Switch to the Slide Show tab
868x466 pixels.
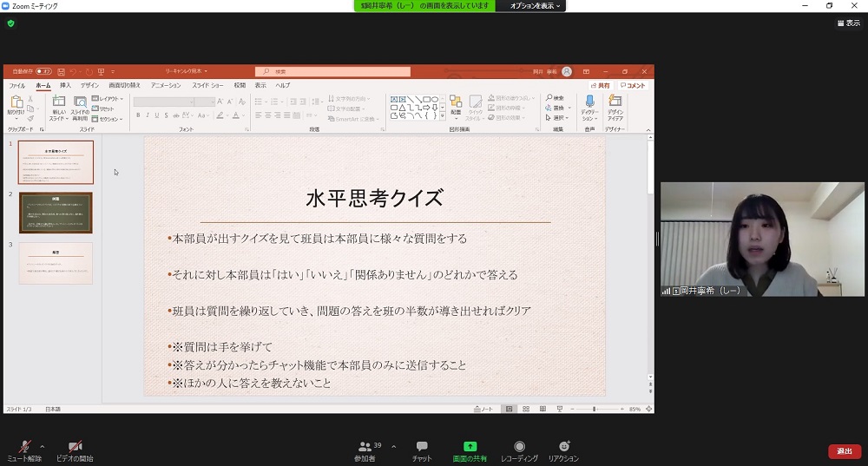(207, 85)
